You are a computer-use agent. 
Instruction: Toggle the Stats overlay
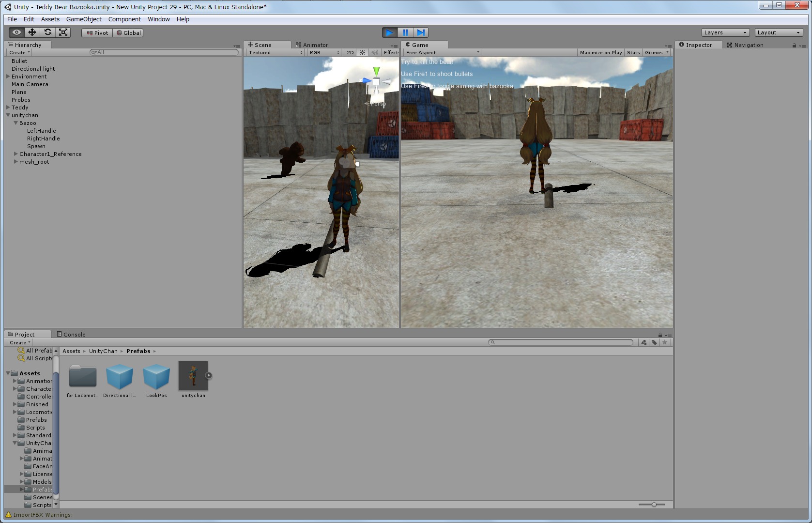pyautogui.click(x=633, y=52)
